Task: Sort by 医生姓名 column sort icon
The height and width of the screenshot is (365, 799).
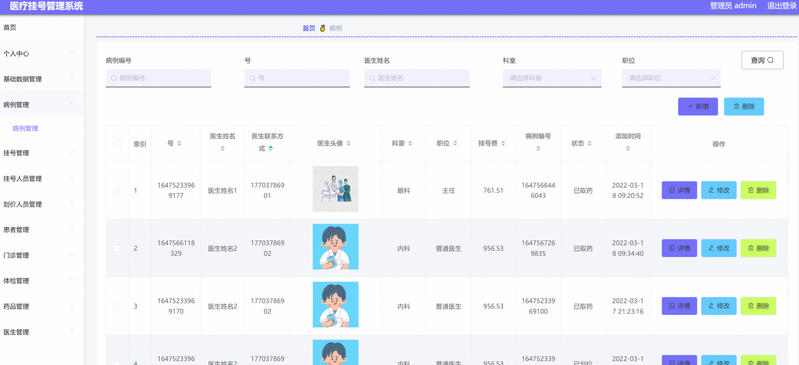Action: point(223,148)
